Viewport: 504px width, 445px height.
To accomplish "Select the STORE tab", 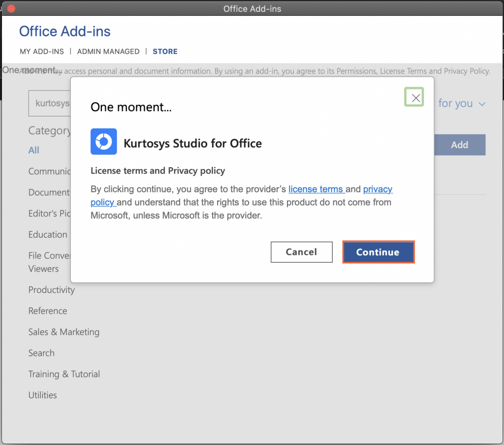I will [x=165, y=51].
